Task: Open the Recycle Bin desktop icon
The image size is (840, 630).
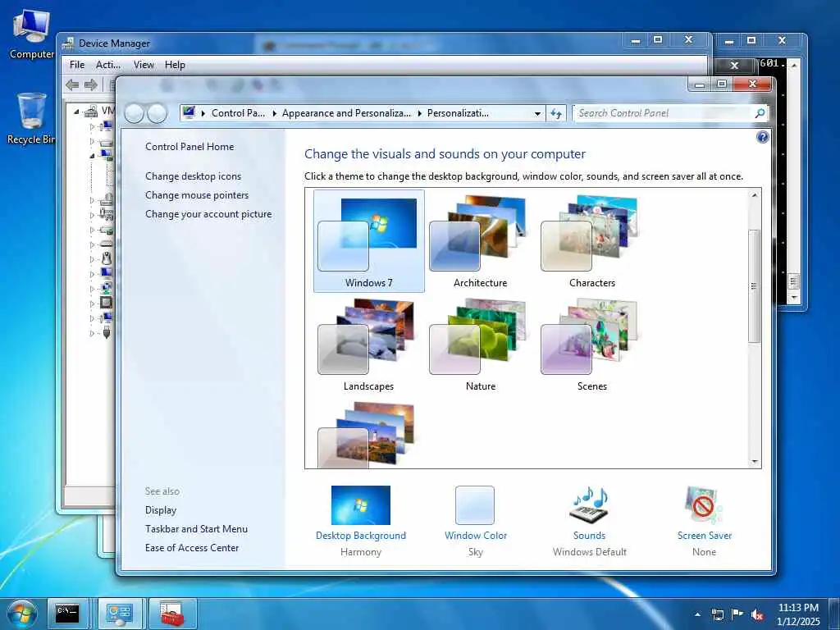Action: point(31,119)
